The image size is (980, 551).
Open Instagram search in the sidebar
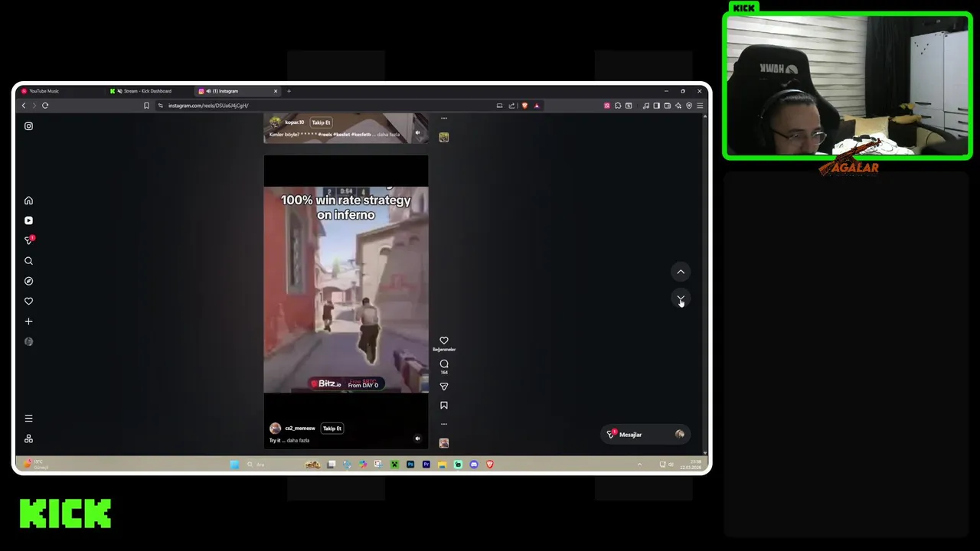click(28, 261)
